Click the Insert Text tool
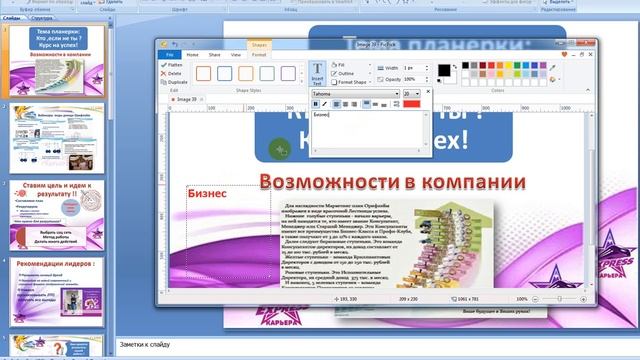The height and width of the screenshot is (360, 640). click(317, 73)
